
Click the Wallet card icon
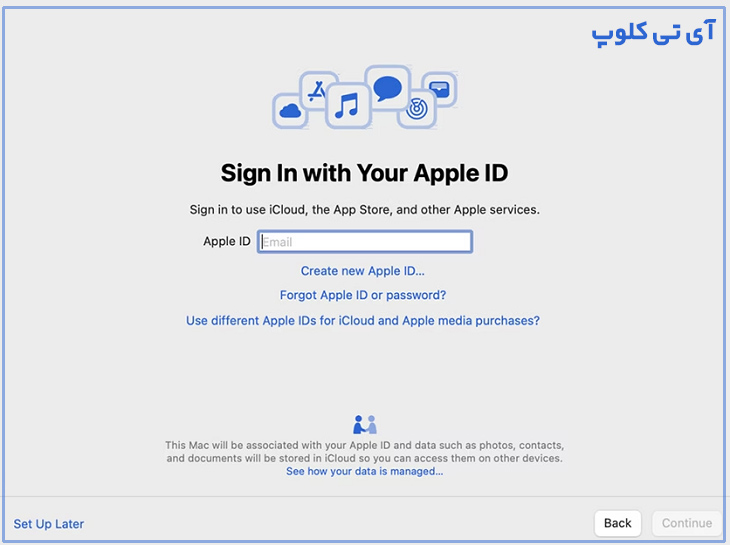pos(440,89)
